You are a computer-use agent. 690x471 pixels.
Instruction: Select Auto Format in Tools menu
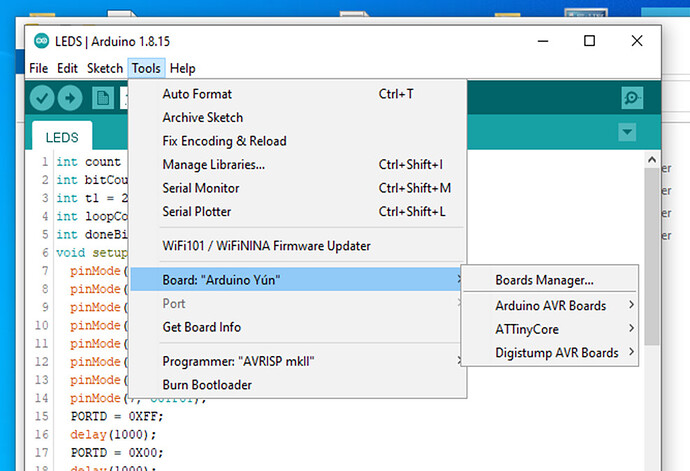(x=297, y=94)
